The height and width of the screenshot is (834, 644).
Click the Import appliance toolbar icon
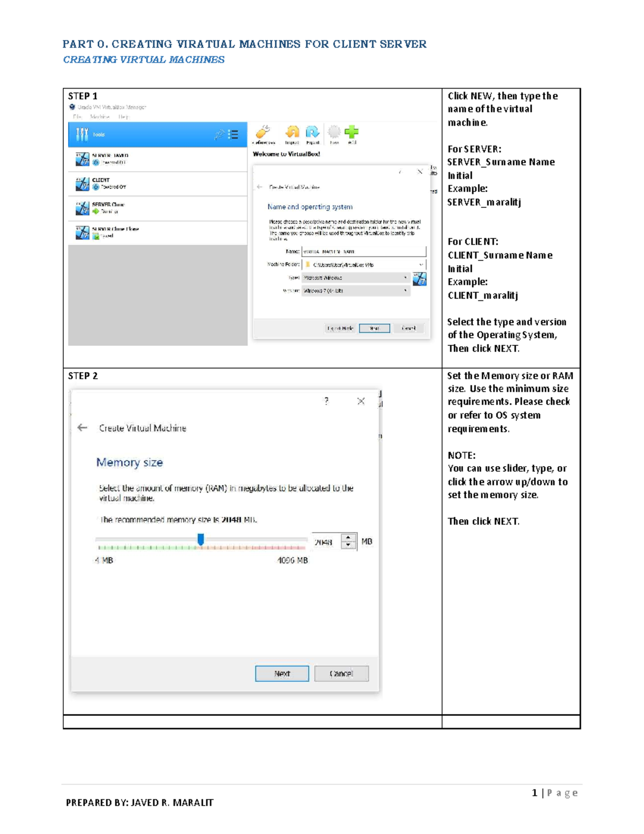[292, 133]
